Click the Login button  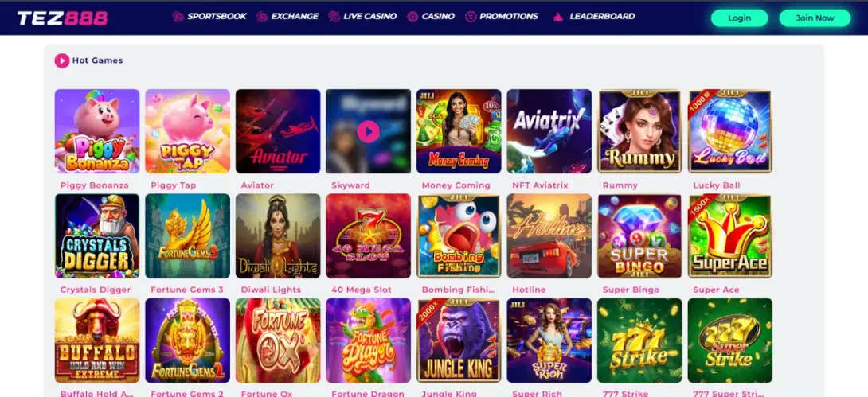click(x=739, y=18)
